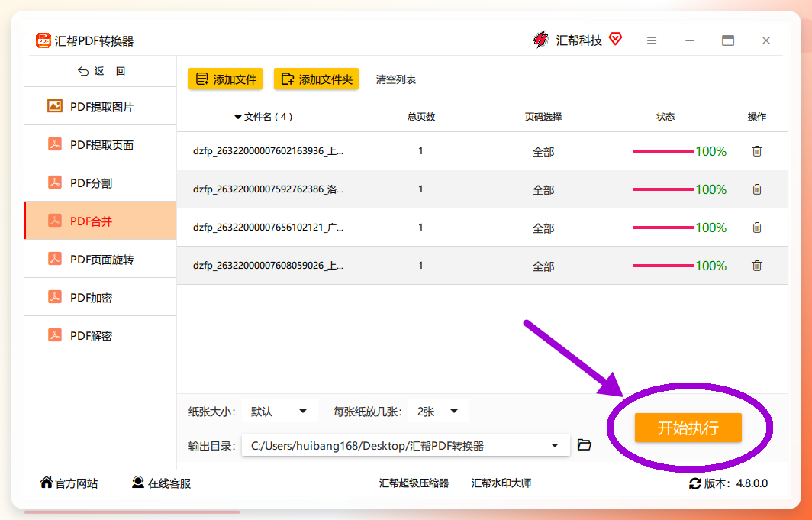Image resolution: width=812 pixels, height=520 pixels.
Task: Delete the dzfp_26322000007592762386 file row
Action: coord(756,189)
